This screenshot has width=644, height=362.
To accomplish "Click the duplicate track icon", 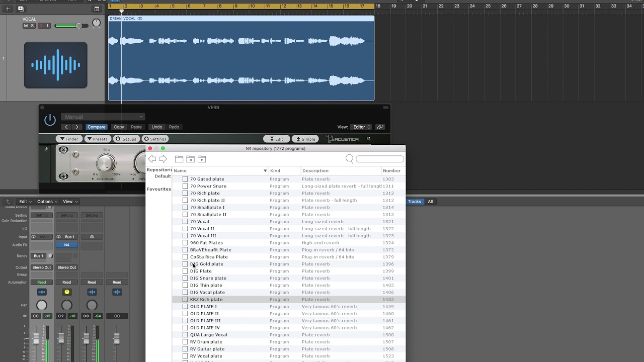I will 21,9.
